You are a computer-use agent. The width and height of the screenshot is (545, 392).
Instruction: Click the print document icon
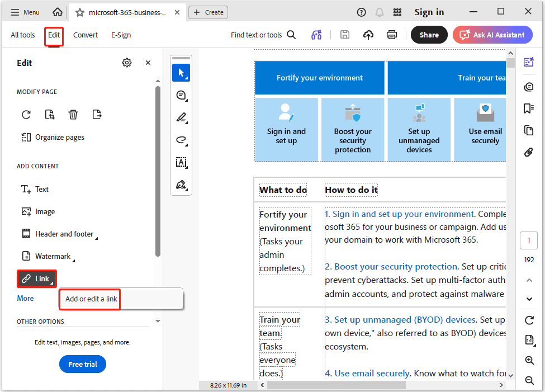click(x=392, y=34)
